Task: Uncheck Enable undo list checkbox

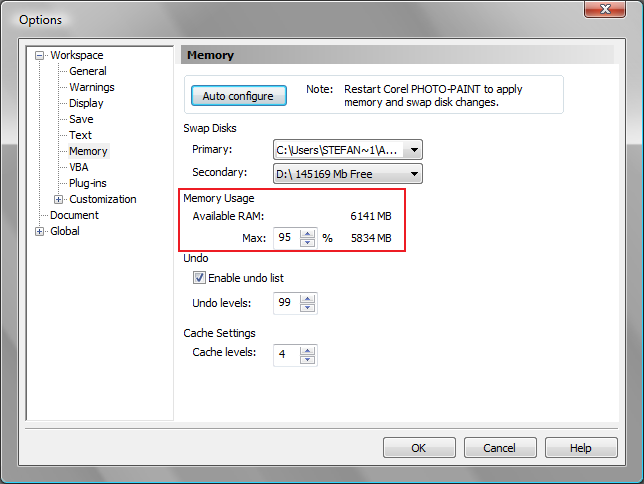Action: pos(199,278)
